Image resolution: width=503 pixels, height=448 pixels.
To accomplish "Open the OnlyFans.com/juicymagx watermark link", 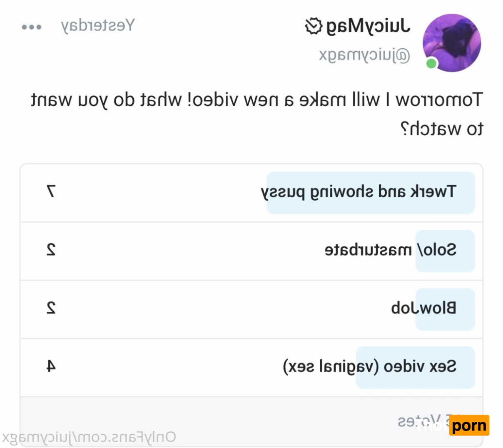I will (89, 437).
